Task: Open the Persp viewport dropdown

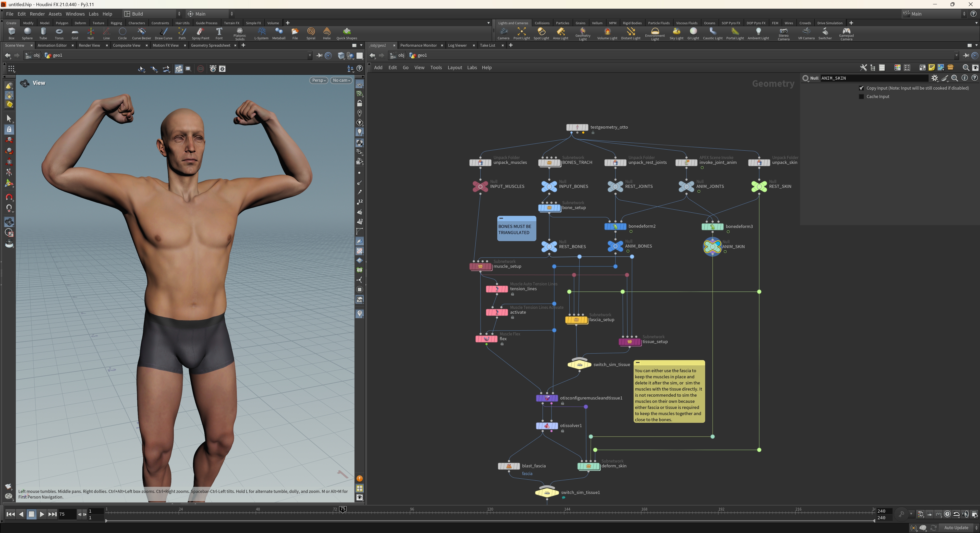Action: point(318,80)
